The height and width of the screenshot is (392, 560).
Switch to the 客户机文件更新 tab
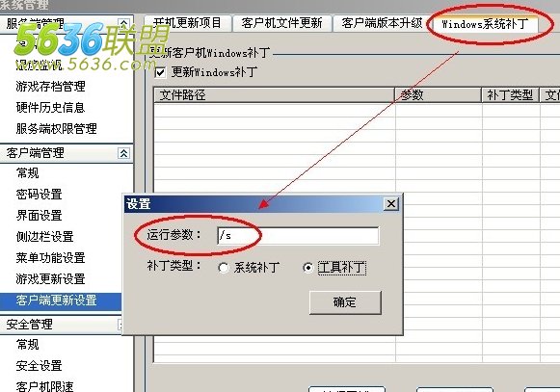point(282,23)
